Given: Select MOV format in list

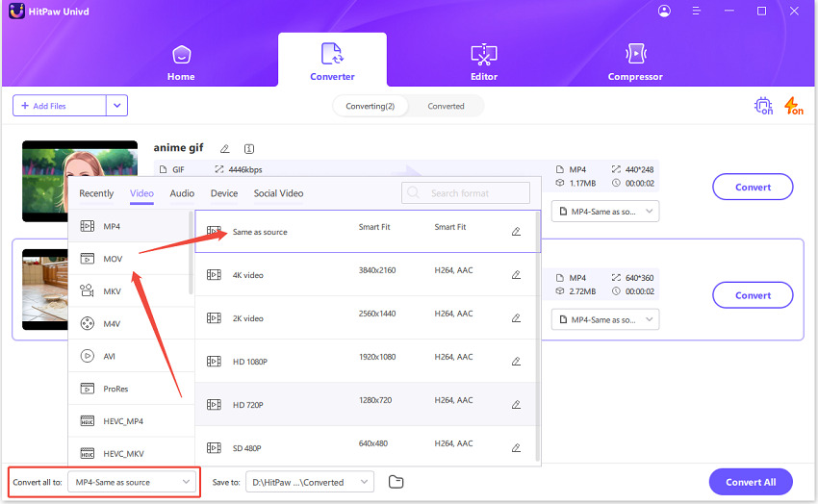Looking at the screenshot, I should point(129,259).
